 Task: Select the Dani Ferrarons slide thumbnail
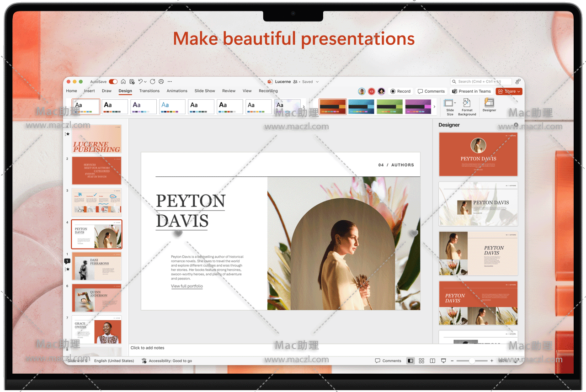97,266
